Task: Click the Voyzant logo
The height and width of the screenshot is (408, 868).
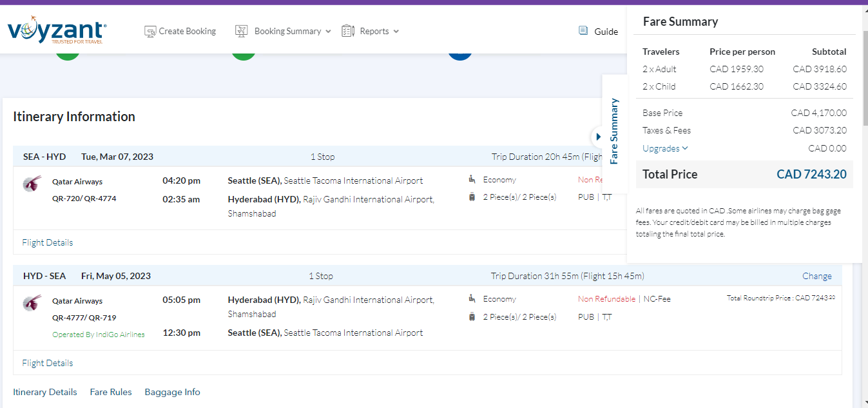Action: point(57,32)
